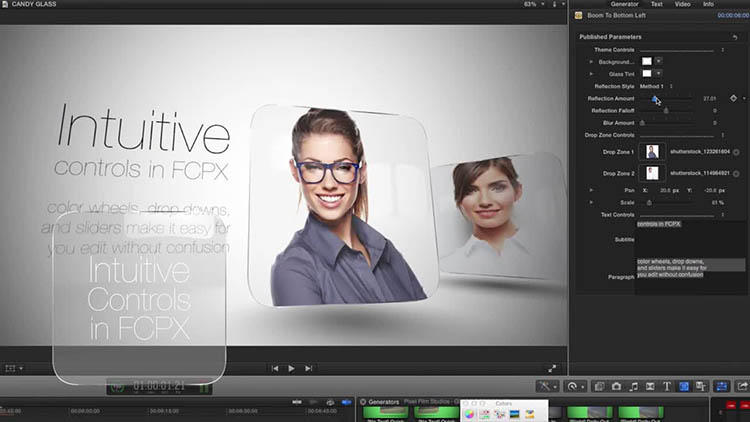Toggle the Inspector panel button

(721, 386)
